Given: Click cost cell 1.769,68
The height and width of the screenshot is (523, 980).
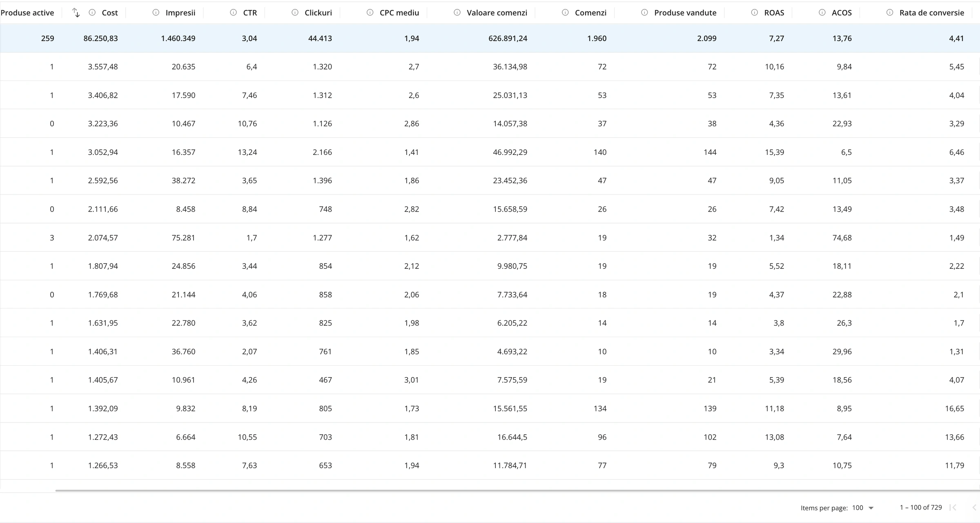Looking at the screenshot, I should click(103, 295).
